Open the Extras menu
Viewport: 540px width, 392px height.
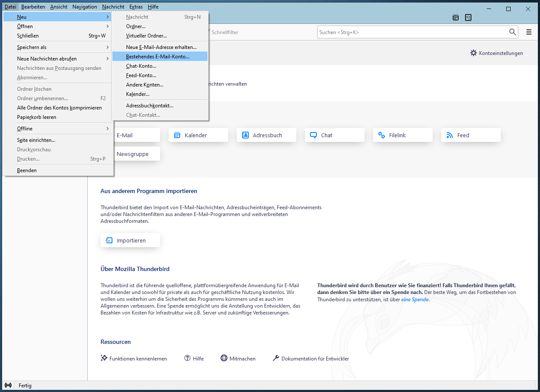(x=136, y=7)
